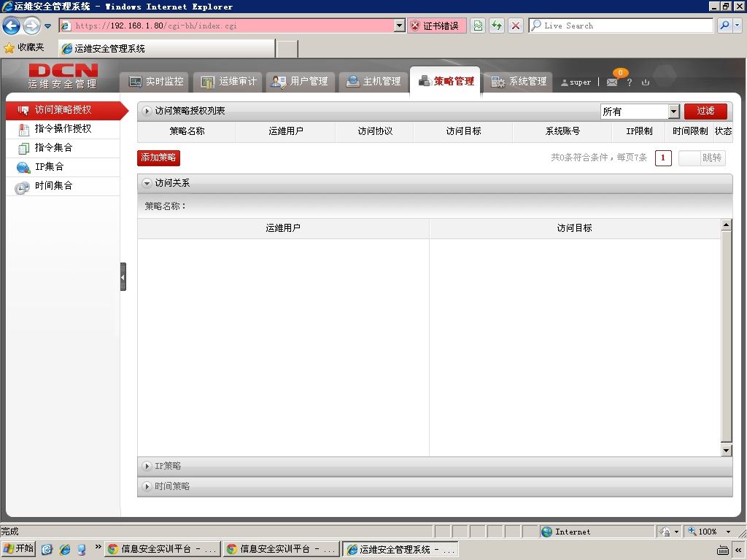Click the keyboard icon in system tray
This screenshot has height=560, width=747.
click(x=722, y=550)
